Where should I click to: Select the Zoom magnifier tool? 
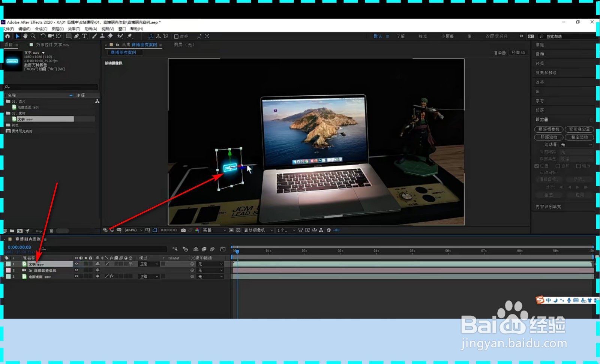33,36
